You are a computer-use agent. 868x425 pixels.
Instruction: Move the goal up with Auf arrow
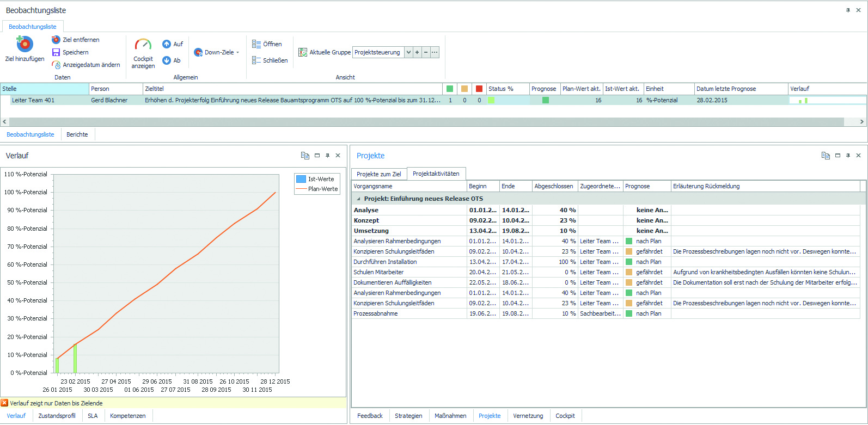tap(167, 44)
